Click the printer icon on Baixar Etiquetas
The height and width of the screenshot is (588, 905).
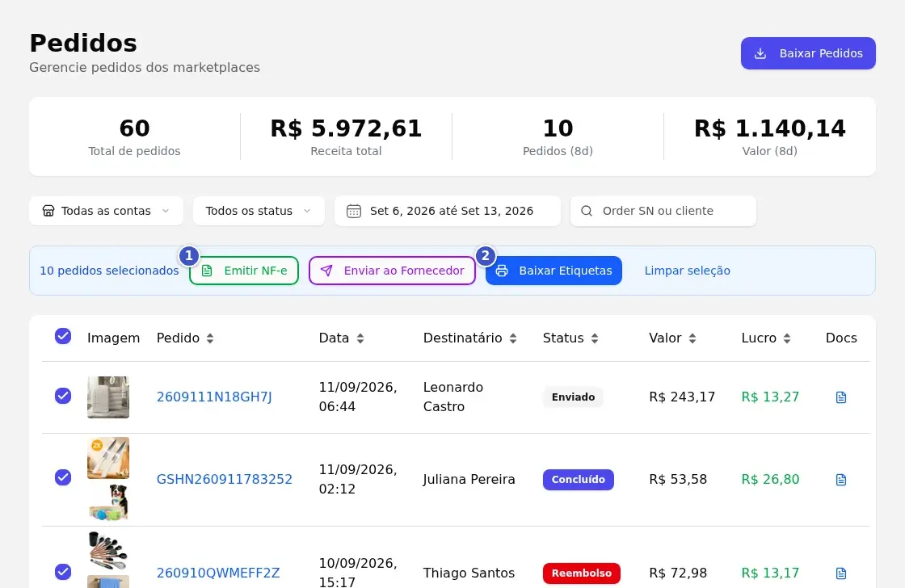[502, 271]
